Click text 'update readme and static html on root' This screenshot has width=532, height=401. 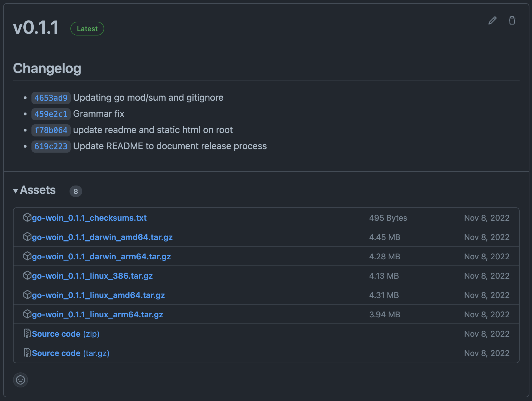coord(153,130)
